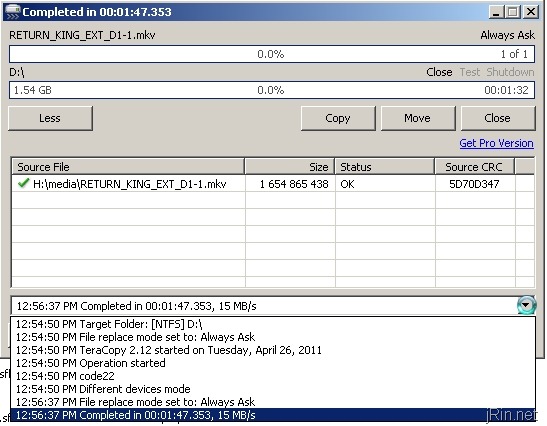This screenshot has height=426, width=547.
Task: Click the Less button to collapse details
Action: tap(51, 118)
